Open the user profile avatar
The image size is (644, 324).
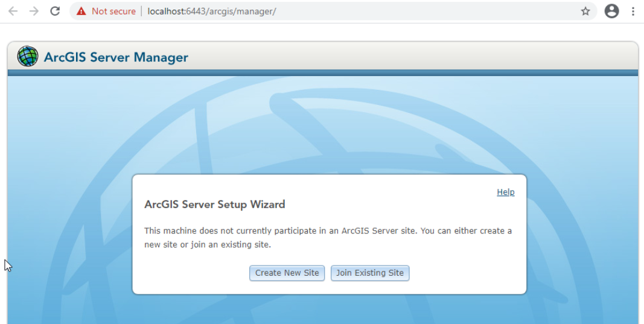[611, 11]
